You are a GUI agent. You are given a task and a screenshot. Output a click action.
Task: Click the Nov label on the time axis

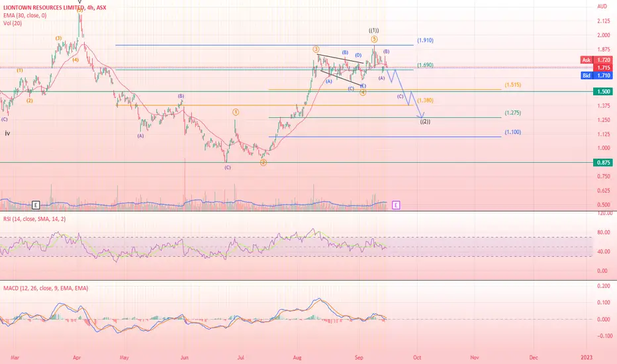pos(475,357)
